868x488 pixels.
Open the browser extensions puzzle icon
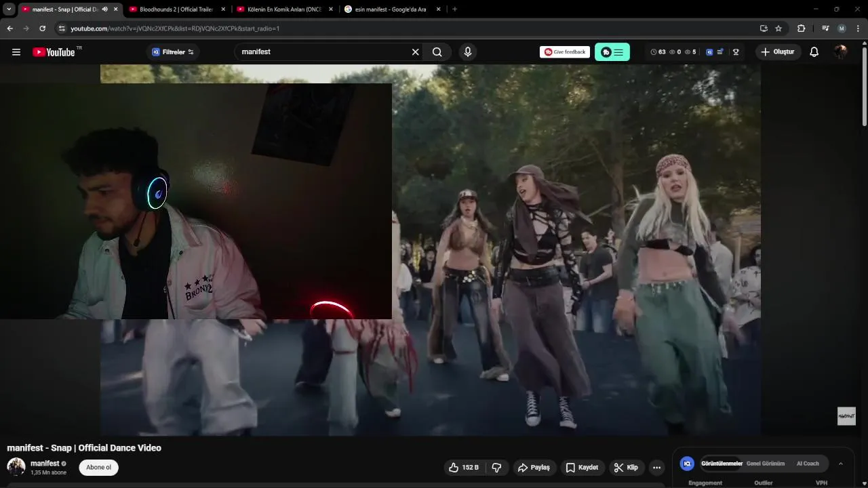802,28
